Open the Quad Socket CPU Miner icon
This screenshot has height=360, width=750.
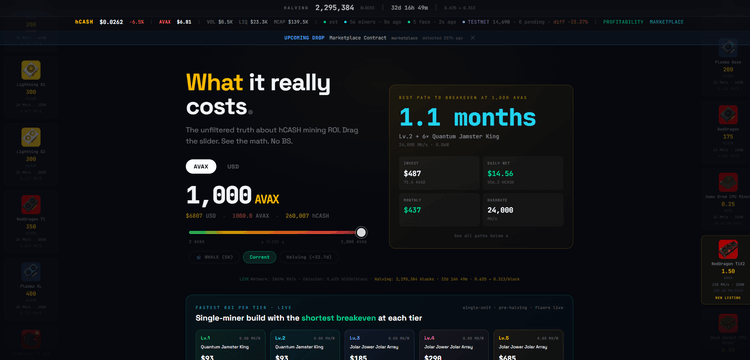tap(728, 323)
